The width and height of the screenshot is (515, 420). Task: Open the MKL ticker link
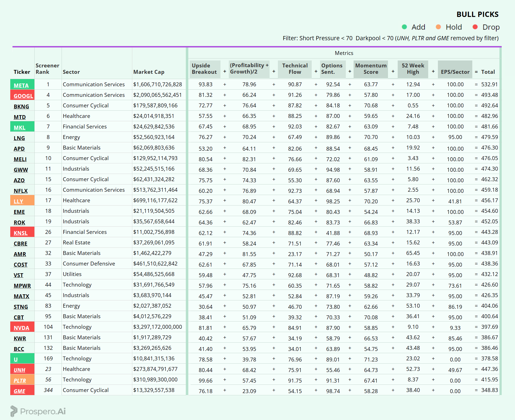(x=19, y=128)
